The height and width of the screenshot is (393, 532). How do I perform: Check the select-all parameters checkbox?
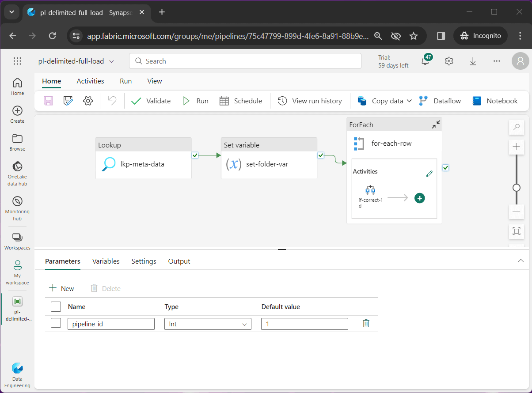tap(56, 306)
